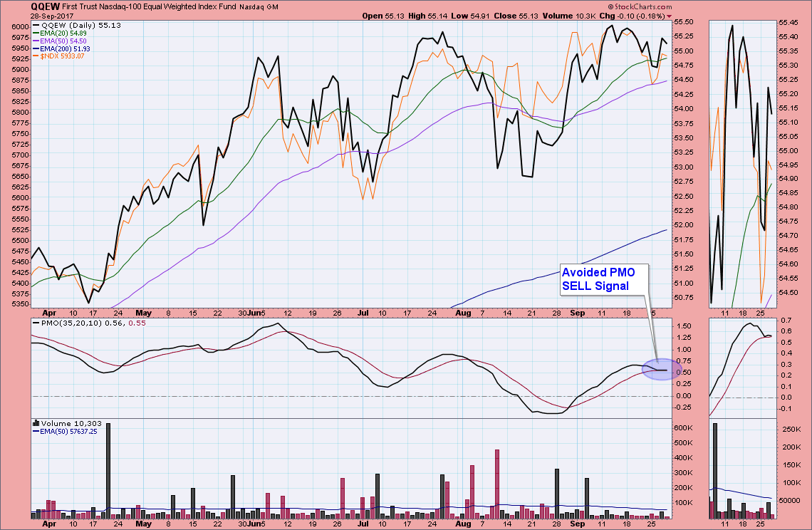The height and width of the screenshot is (530, 812).
Task: Open the © StockCharts.com credit
Action: [x=640, y=6]
